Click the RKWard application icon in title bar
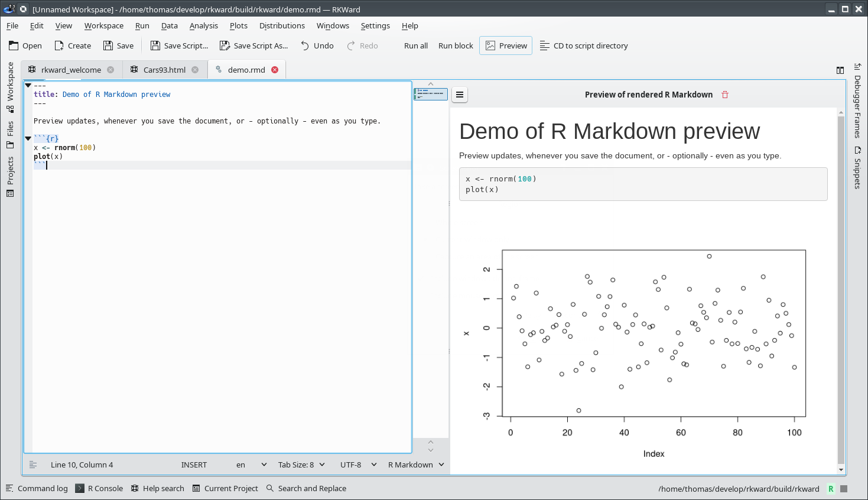This screenshot has height=500, width=868. 9,9
